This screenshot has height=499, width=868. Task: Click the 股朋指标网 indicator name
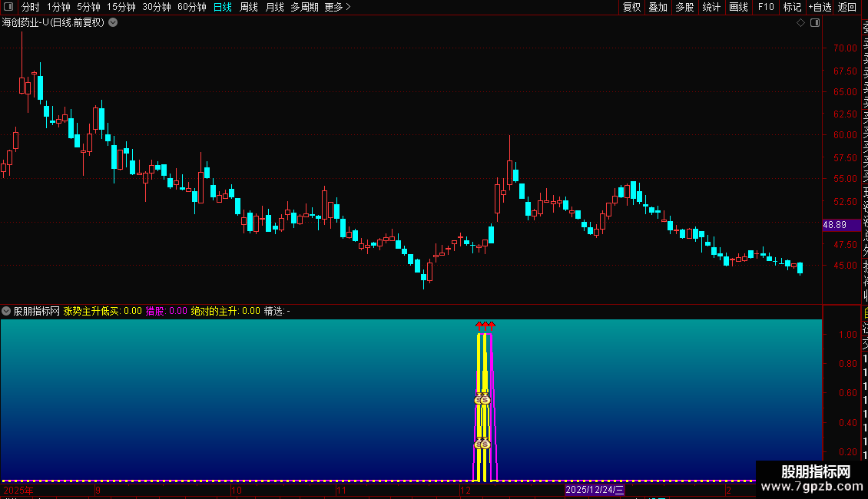tap(37, 312)
